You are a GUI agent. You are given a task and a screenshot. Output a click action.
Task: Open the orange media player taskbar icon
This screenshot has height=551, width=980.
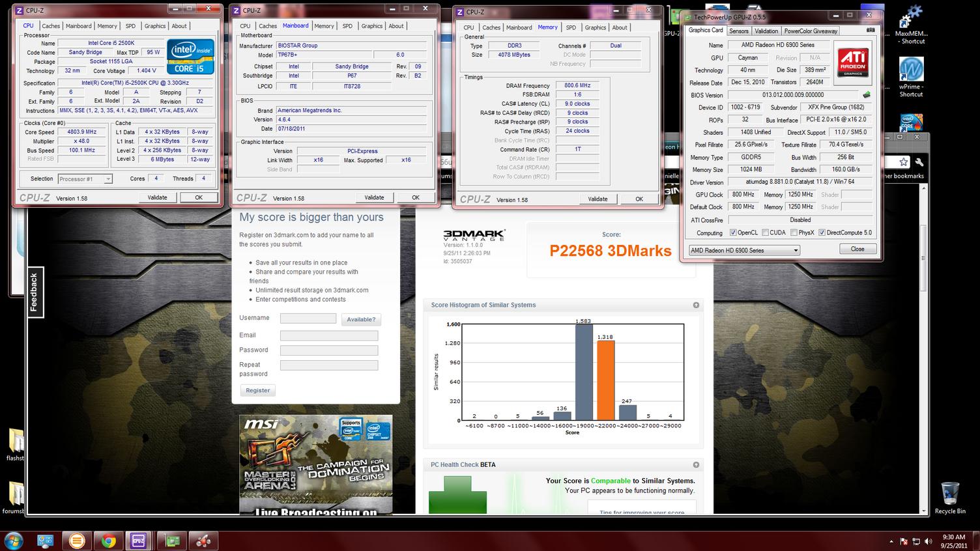[x=77, y=541]
